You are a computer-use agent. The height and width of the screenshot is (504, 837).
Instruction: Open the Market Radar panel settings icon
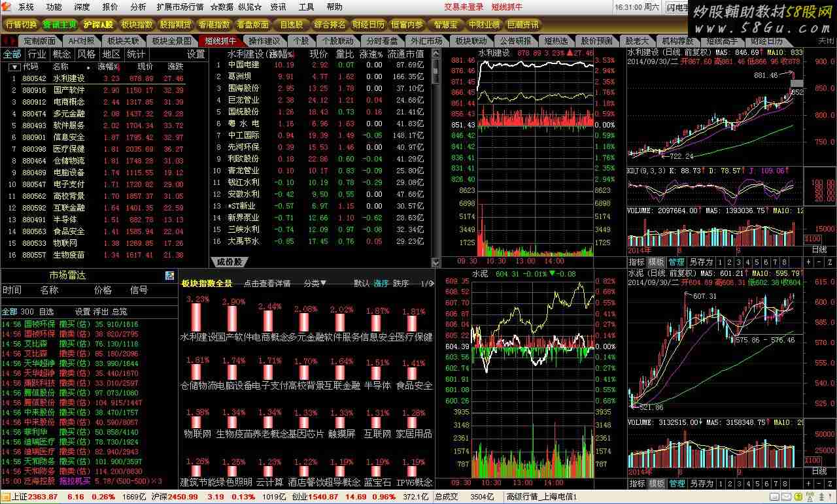(170, 275)
